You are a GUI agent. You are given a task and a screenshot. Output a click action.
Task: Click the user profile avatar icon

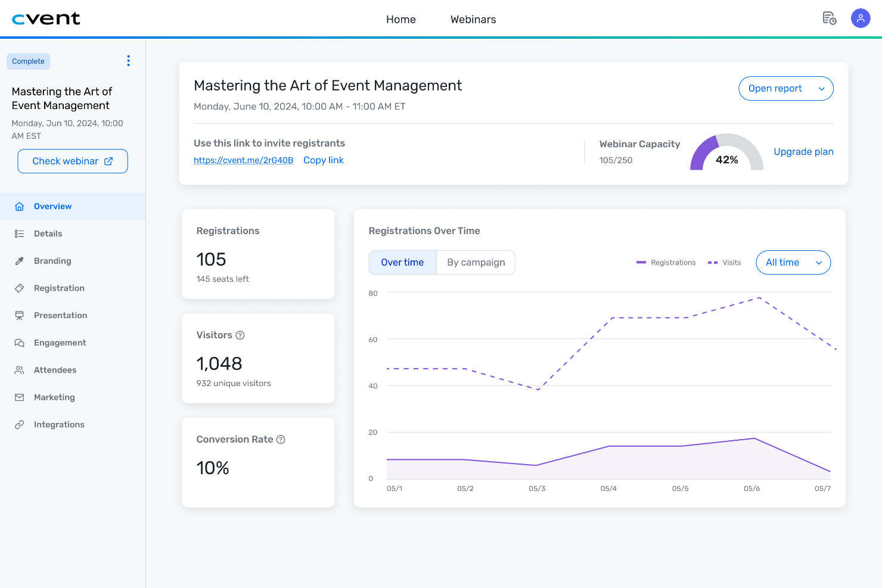861,18
